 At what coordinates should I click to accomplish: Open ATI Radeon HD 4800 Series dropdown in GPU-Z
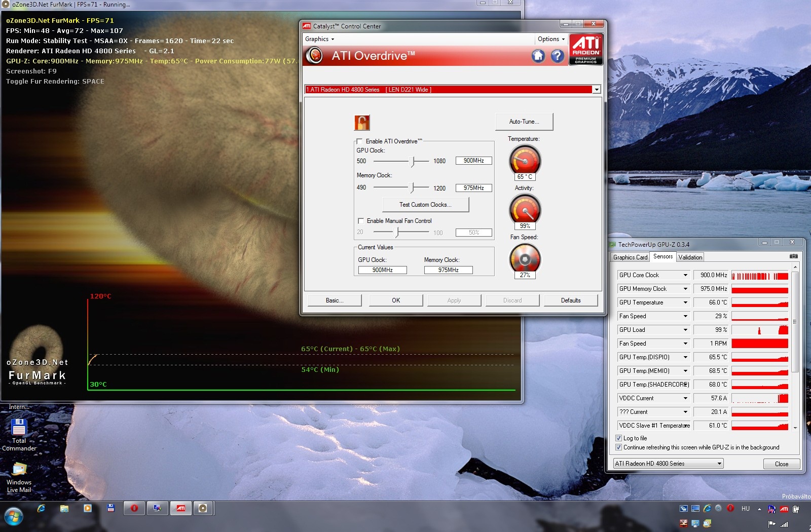click(x=668, y=464)
